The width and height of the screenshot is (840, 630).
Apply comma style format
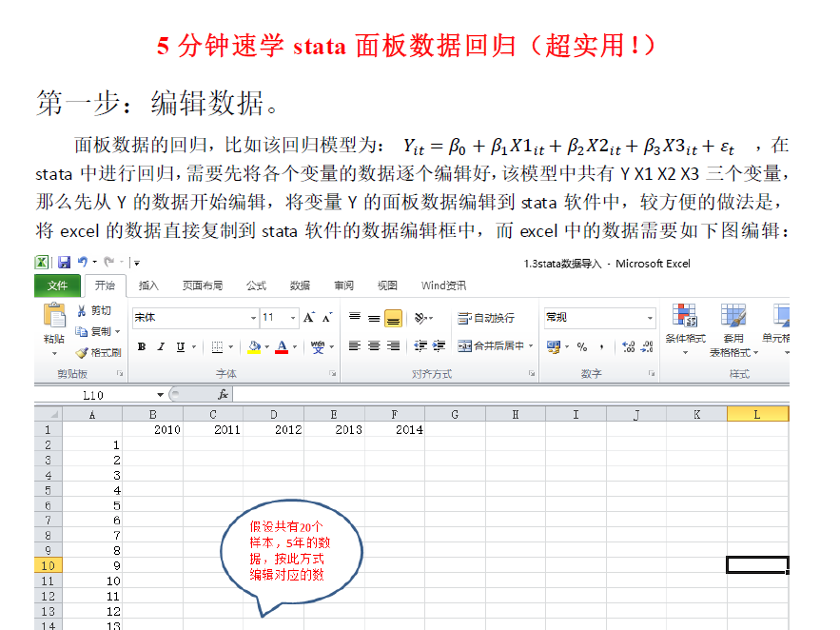pyautogui.click(x=601, y=347)
